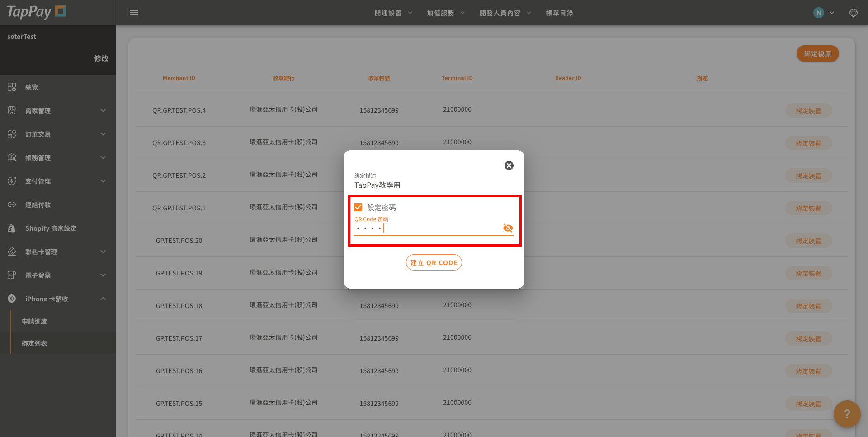Collapse the iPhone 卡緊收 submenu
Screen dimensions: 868x437
tap(103, 299)
